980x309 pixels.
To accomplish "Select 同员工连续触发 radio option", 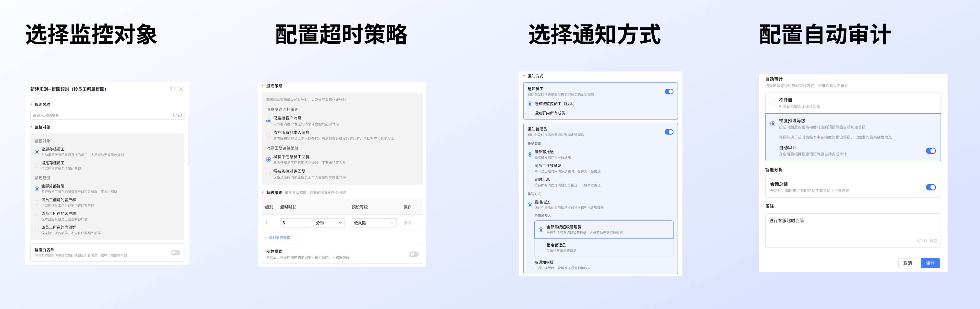I will pos(530,168).
